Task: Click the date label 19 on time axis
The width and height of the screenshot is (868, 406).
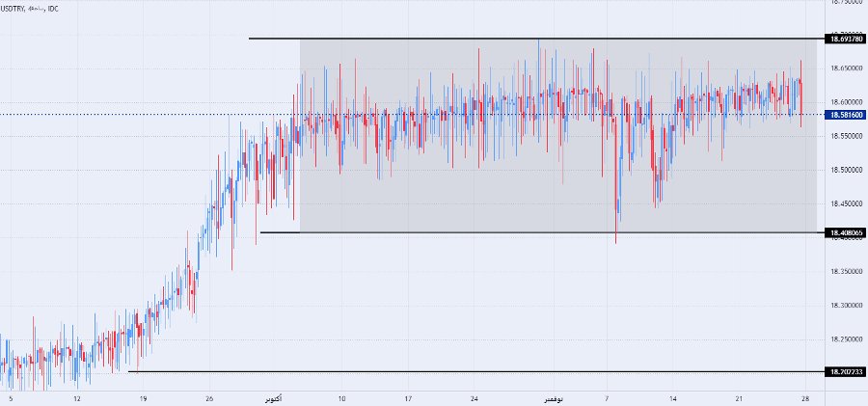Action: (143, 399)
